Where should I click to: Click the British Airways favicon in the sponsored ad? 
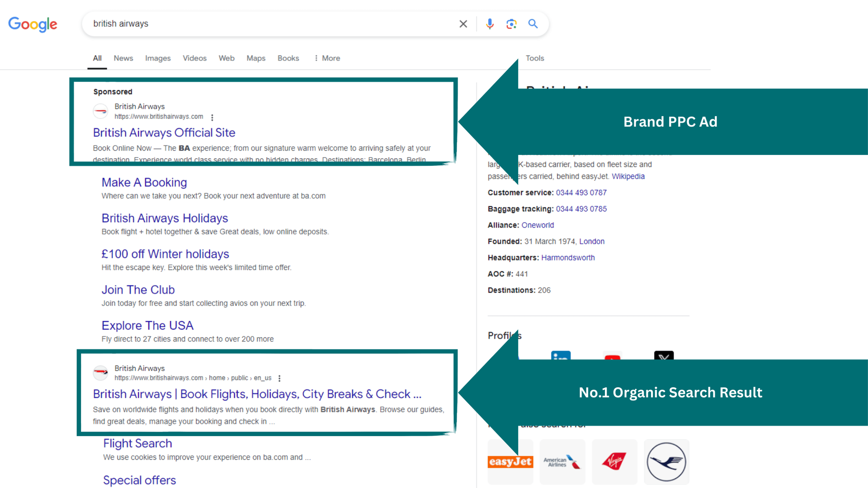pyautogui.click(x=100, y=111)
